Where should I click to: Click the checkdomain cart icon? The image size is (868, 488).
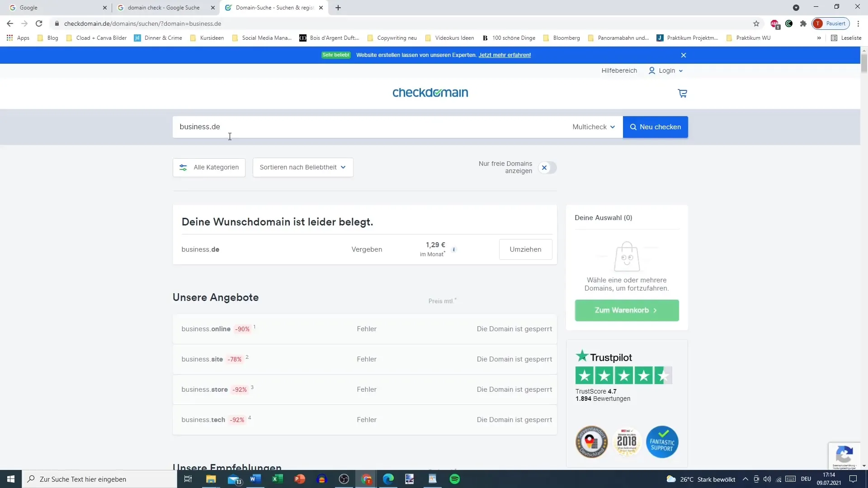coord(683,94)
